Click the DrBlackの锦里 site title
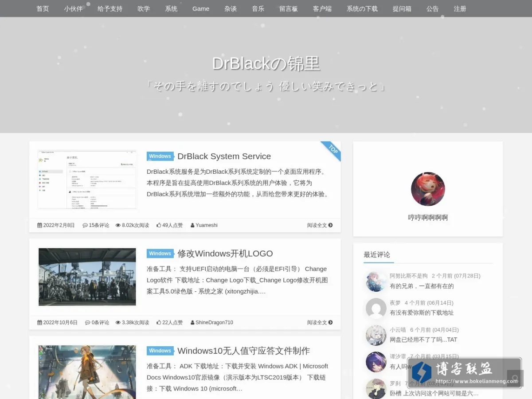The image size is (532, 399). 266,64
